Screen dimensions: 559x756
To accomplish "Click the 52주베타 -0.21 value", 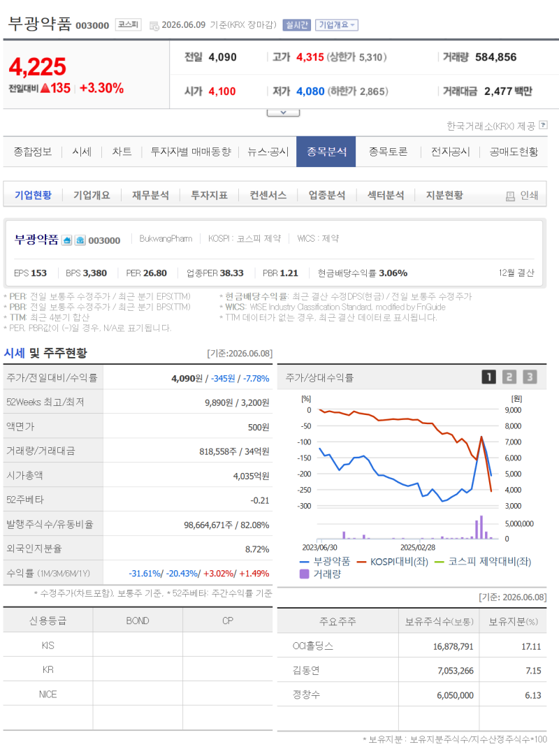I will click(x=259, y=500).
